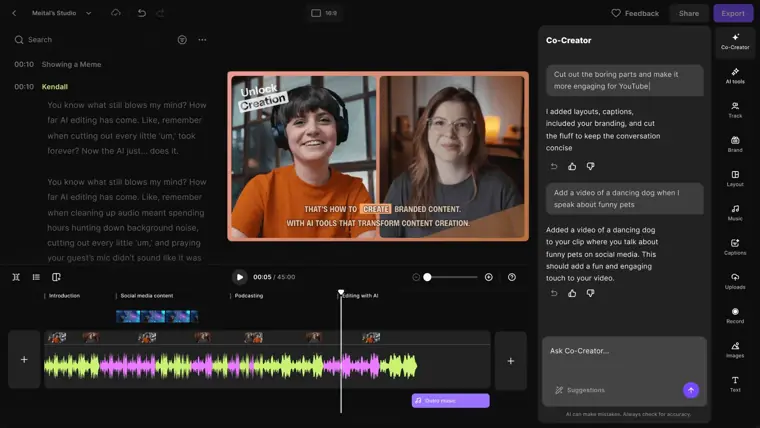Click the list view icon above timeline
Image resolution: width=760 pixels, height=428 pixels.
pos(36,277)
